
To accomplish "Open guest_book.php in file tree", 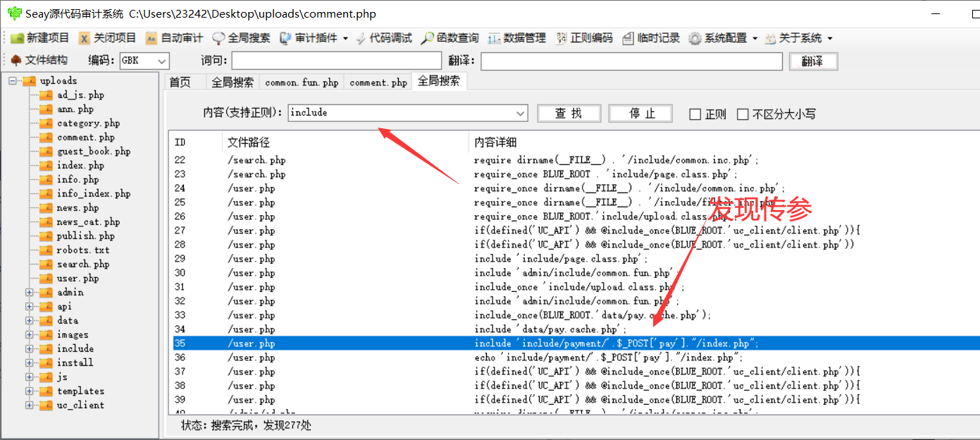I will click(x=94, y=152).
